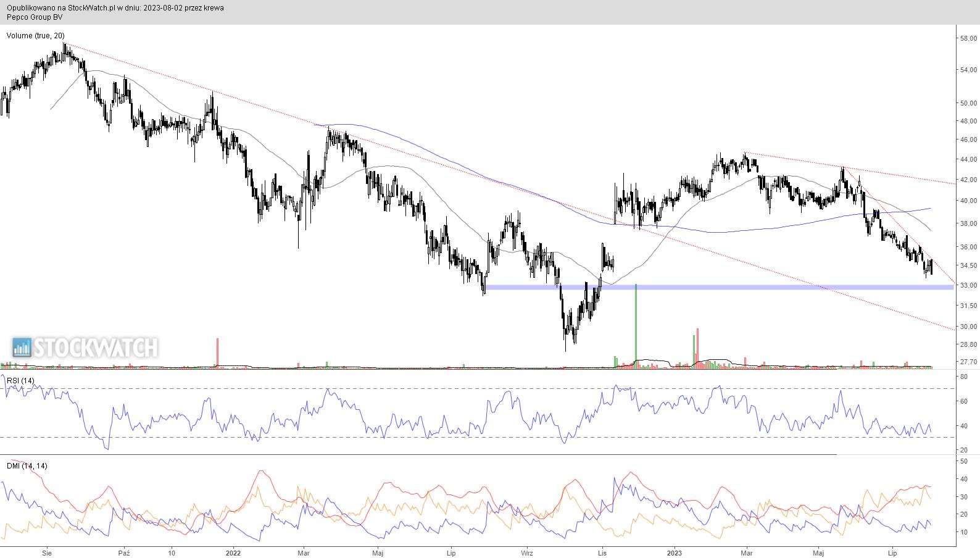Click the 40,00 price axis label
The width and height of the screenshot is (980, 558).
coord(968,201)
